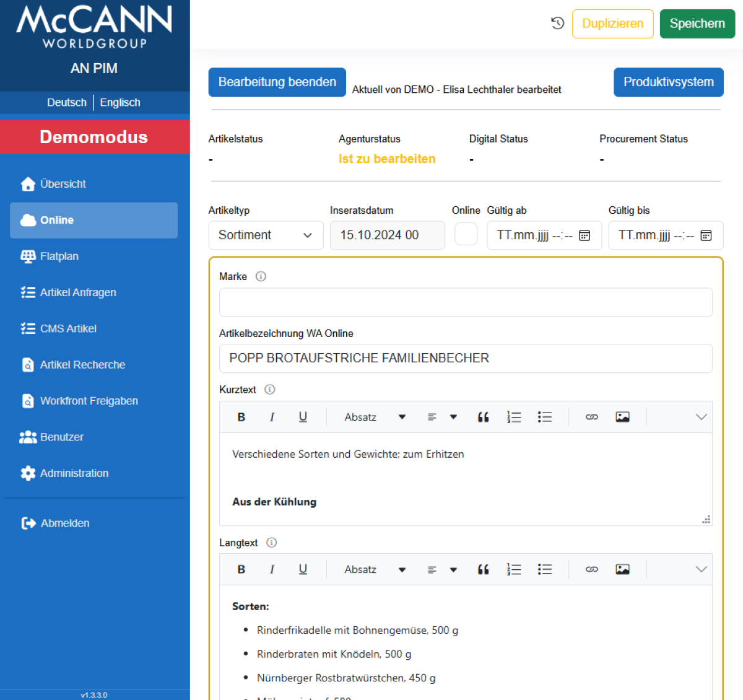The image size is (743, 700).
Task: Expand the Langtext toolbar chevron
Action: [x=701, y=569]
